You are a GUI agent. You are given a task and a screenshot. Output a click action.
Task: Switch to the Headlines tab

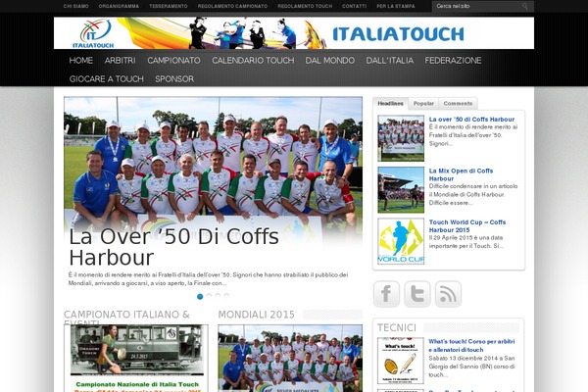coord(390,104)
